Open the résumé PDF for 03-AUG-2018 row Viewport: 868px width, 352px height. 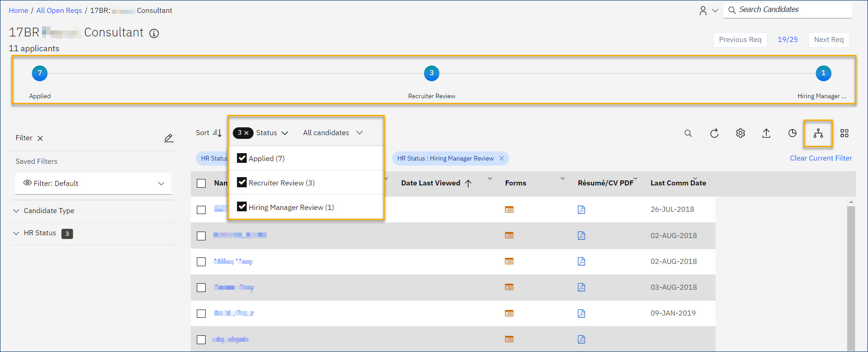click(581, 287)
